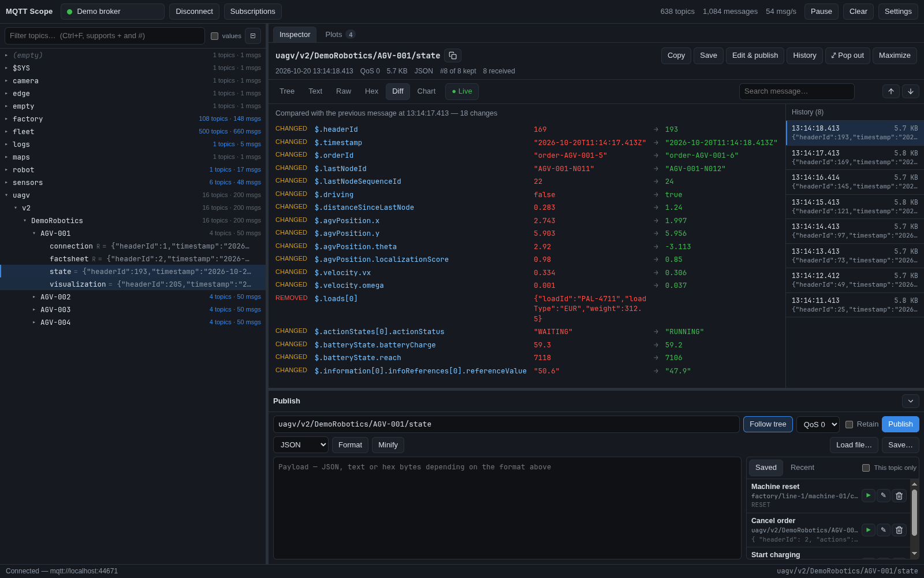Expand the AGV-002 tree node
The image size is (924, 578).
click(x=34, y=297)
